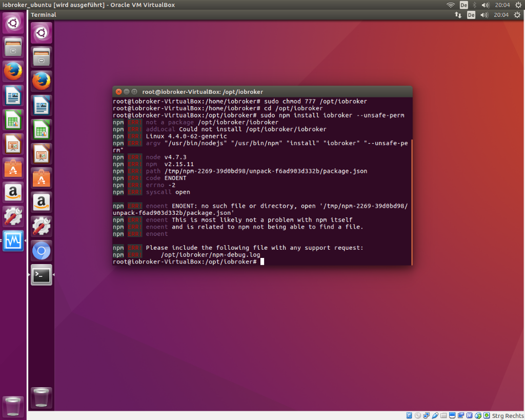Open LibreOffice Impress in the guest VM launcher
Image resolution: width=525 pixels, height=420 pixels.
pyautogui.click(x=42, y=154)
